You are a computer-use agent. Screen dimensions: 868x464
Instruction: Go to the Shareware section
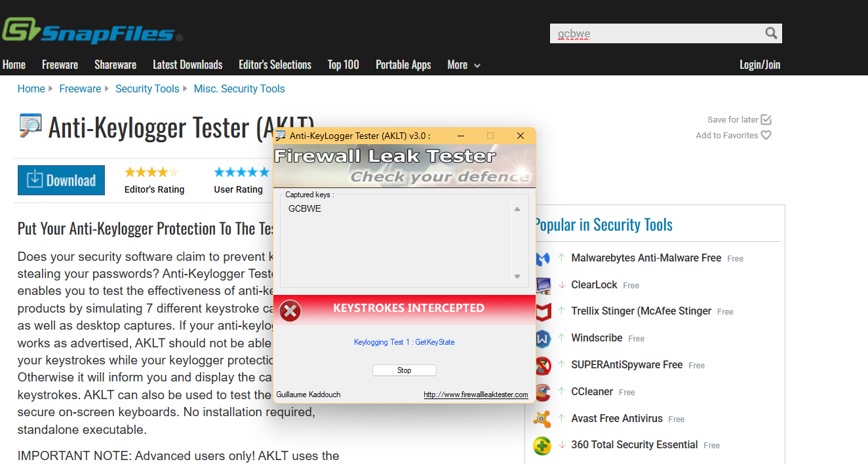coord(115,65)
